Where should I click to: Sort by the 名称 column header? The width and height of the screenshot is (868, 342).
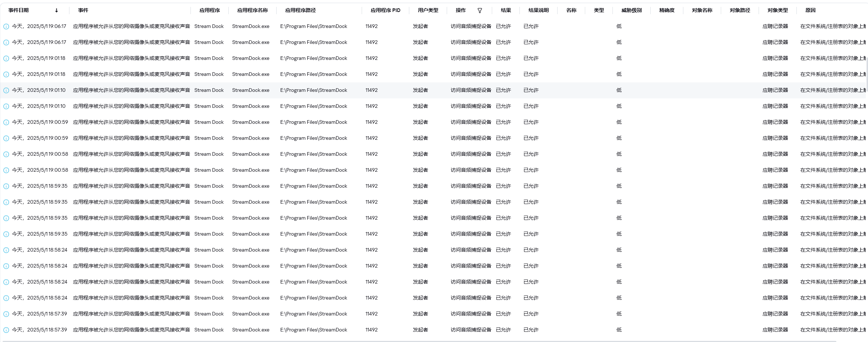tap(571, 10)
